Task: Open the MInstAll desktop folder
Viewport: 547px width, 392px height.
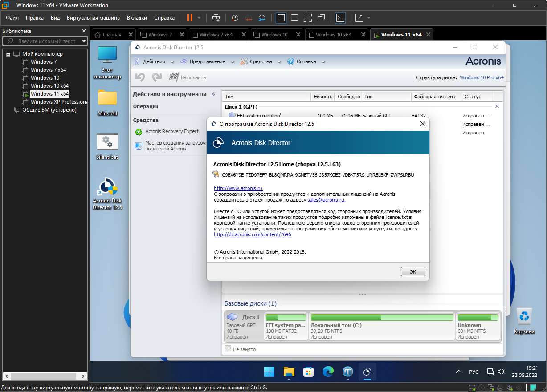Action: [x=107, y=98]
